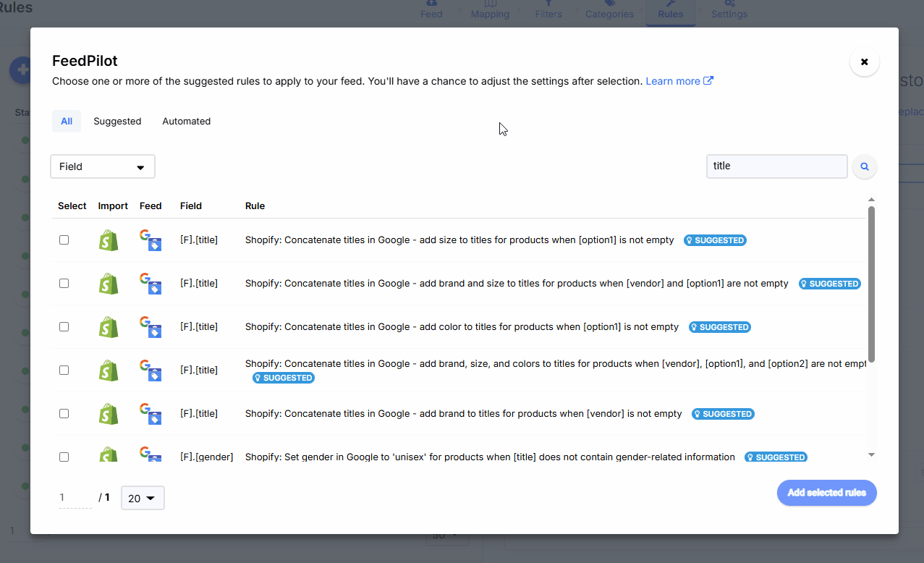Screen dimensions: 924x563
Task: Click Google Shopping icon in the gender rule row
Action: click(x=151, y=454)
